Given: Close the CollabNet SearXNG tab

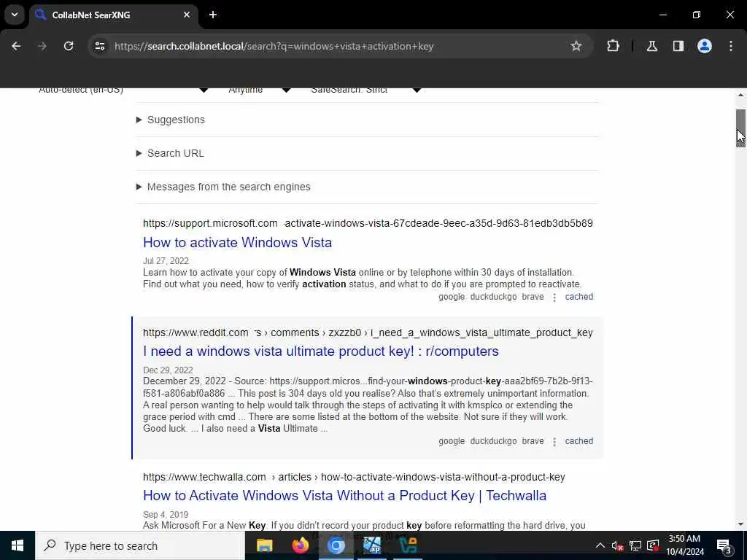Looking at the screenshot, I should [x=187, y=15].
